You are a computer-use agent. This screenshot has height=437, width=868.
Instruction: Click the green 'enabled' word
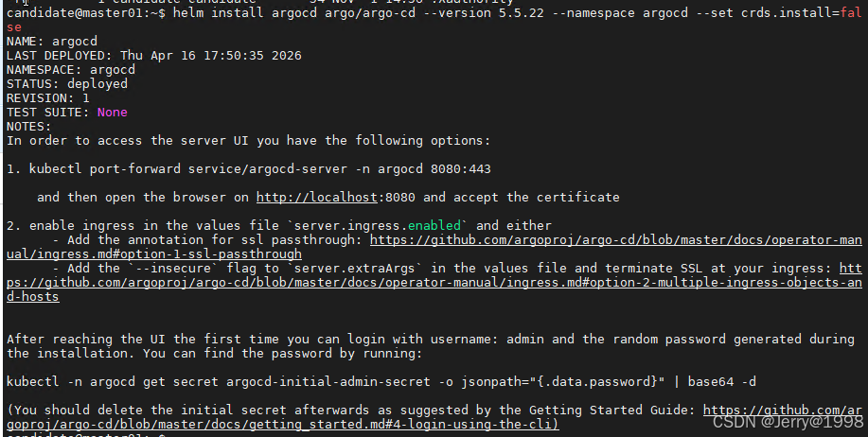tap(434, 226)
